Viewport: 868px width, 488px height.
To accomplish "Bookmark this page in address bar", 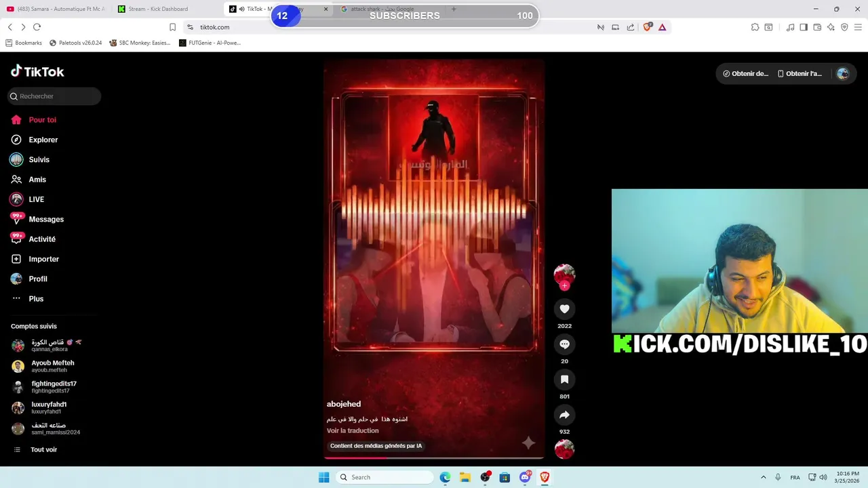I will (x=172, y=27).
